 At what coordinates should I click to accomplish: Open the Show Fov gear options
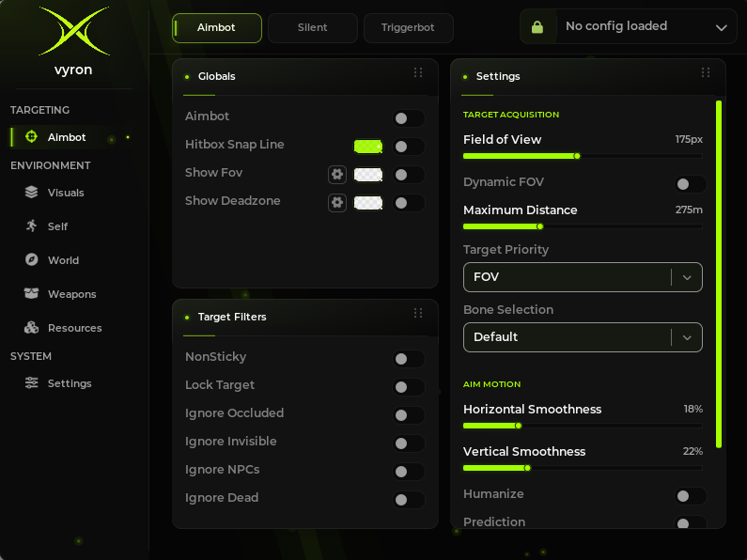337,175
